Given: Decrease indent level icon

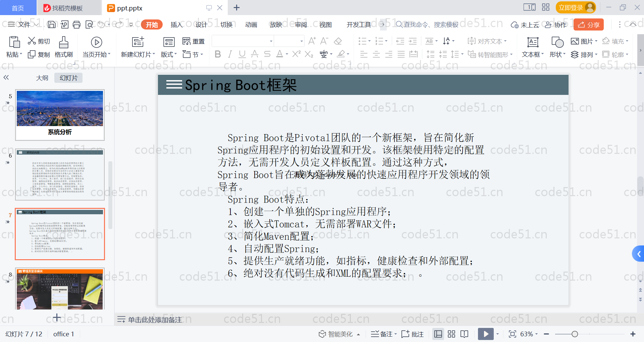Looking at the screenshot, I should 400,41.
